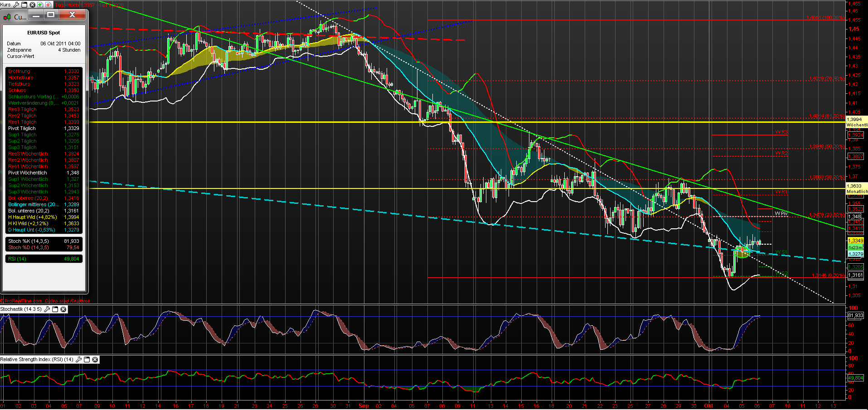The width and height of the screenshot is (868, 410).
Task: Open RSI settings with its wrench icon
Action: [79, 359]
